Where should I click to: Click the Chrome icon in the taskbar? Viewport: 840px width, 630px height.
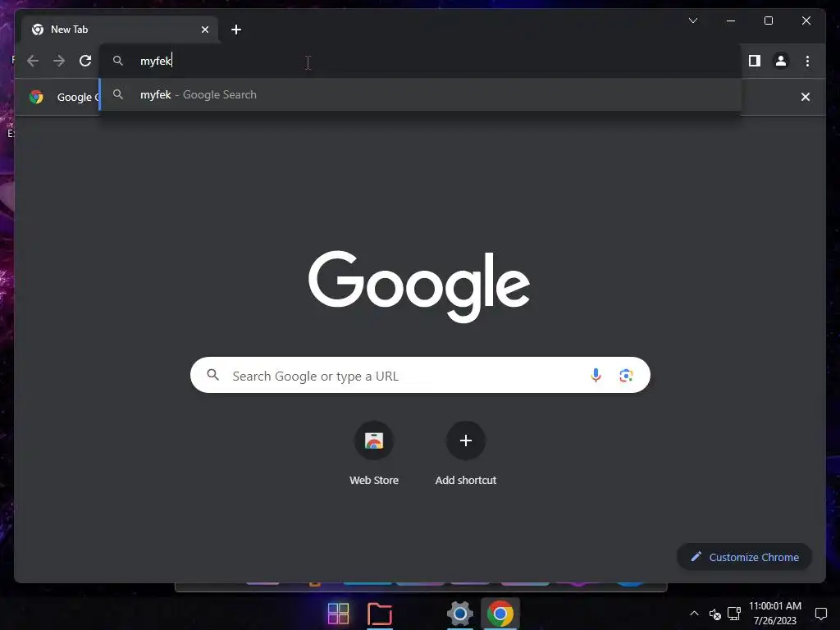pos(500,614)
